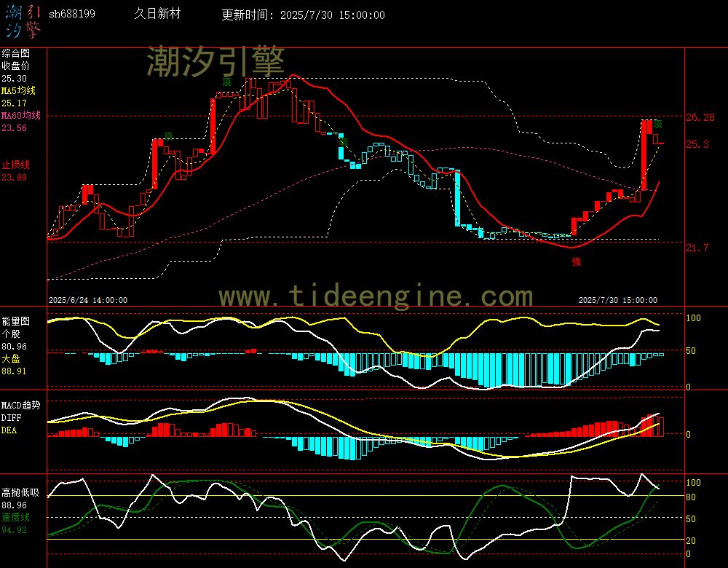
Task: Click the 21.7 price axis label
Action: click(697, 248)
